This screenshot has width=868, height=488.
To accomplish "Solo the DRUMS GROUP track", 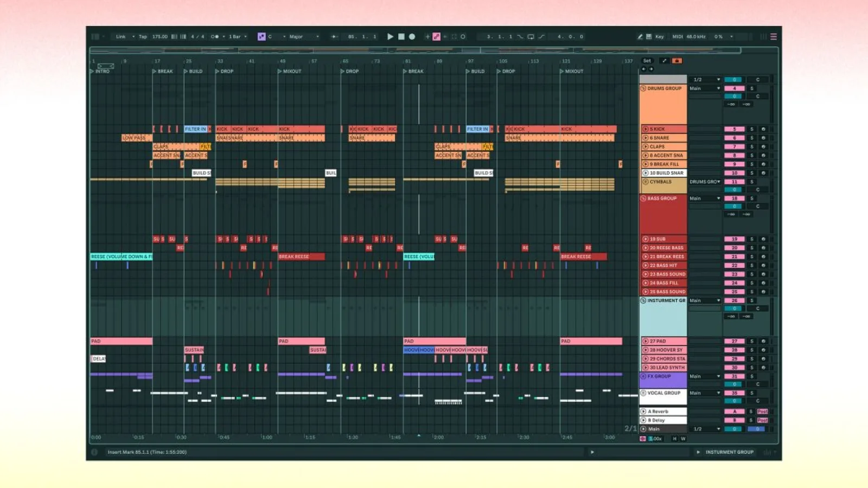I will click(752, 88).
